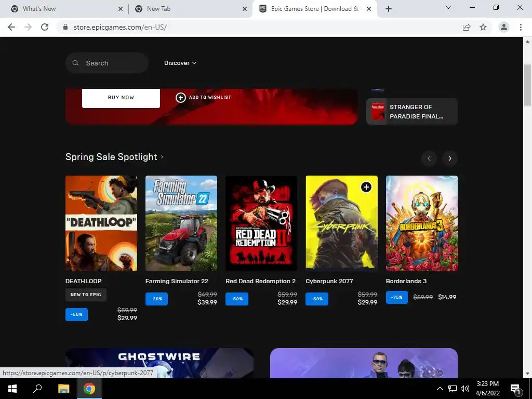View site information via the lock icon
The width and height of the screenshot is (532, 399).
pos(65,27)
